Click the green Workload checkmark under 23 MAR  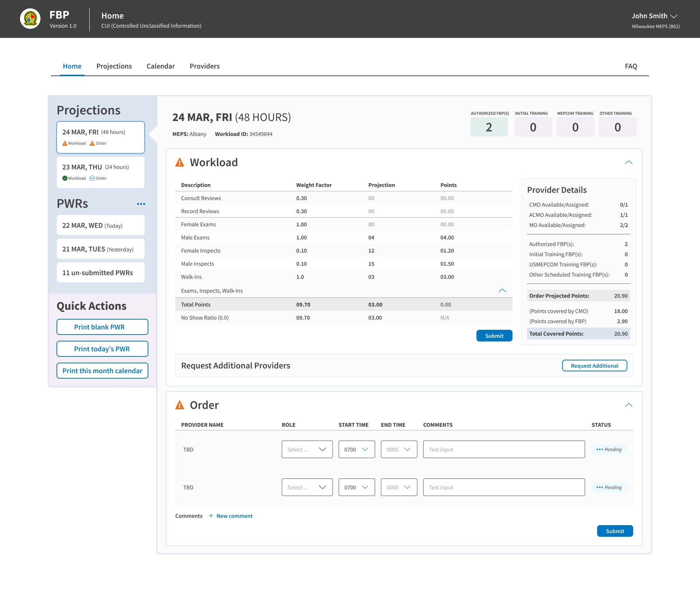(65, 178)
